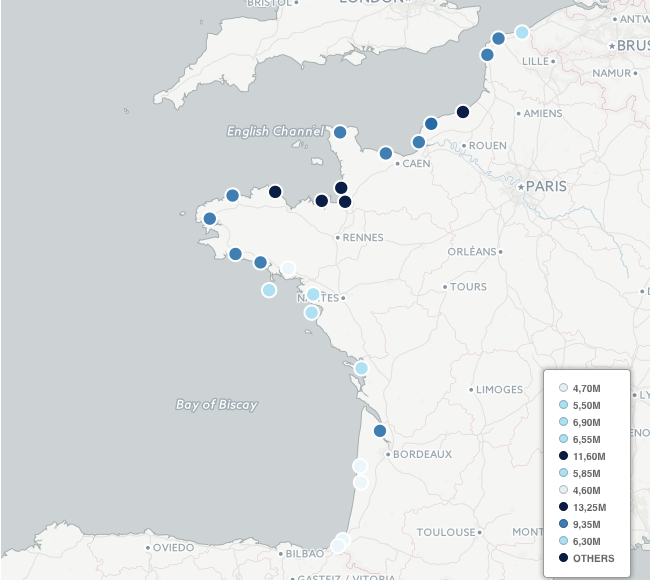Click the map marker just west of Caen

[x=386, y=153]
